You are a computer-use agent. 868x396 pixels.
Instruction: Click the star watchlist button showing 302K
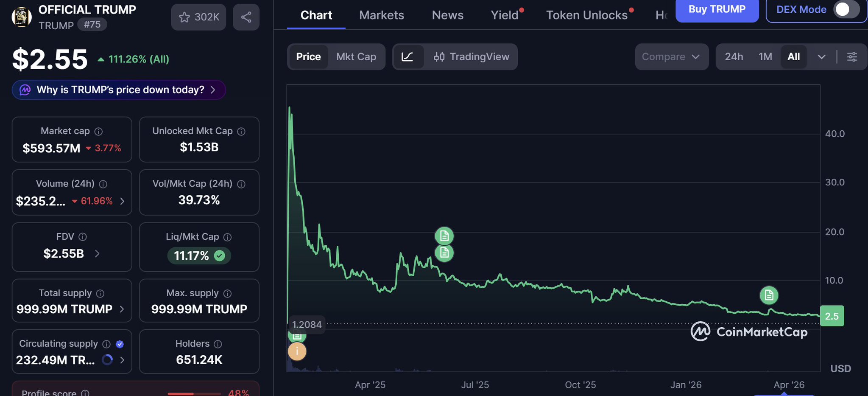[198, 17]
